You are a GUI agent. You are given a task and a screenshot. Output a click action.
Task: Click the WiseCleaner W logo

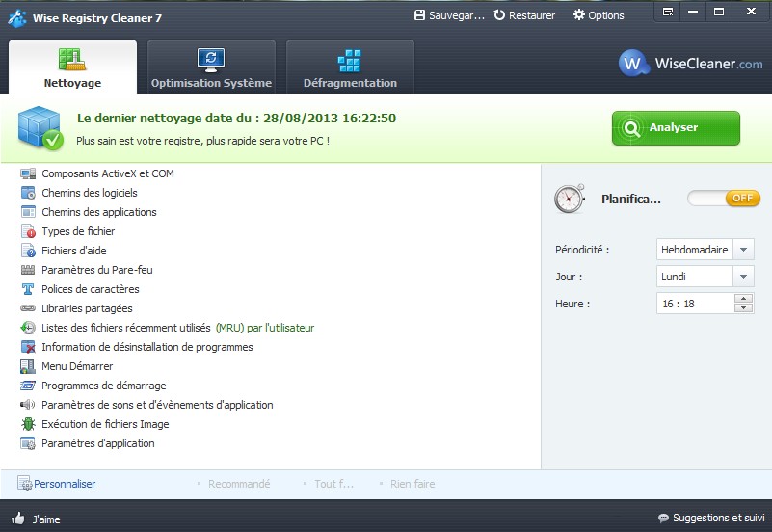click(x=633, y=63)
